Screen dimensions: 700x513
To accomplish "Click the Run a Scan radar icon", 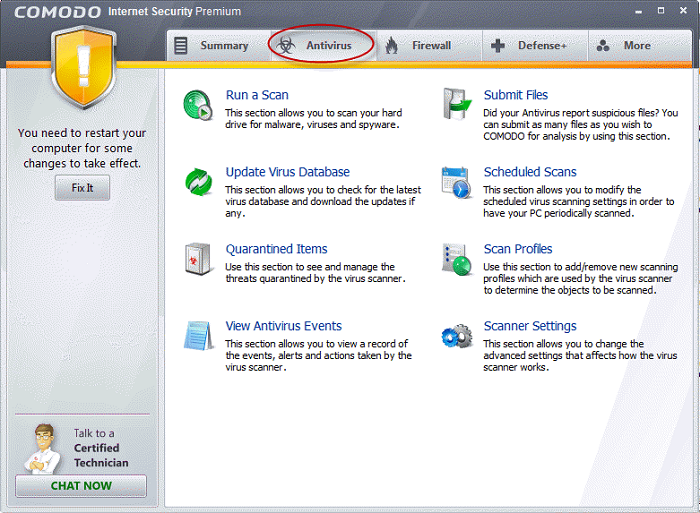I will coord(198,105).
